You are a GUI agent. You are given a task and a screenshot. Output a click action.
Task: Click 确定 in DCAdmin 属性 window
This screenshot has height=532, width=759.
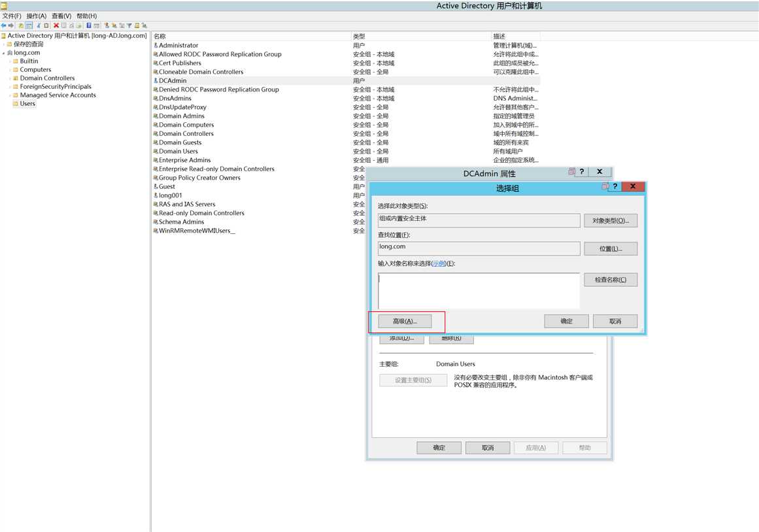coord(439,448)
